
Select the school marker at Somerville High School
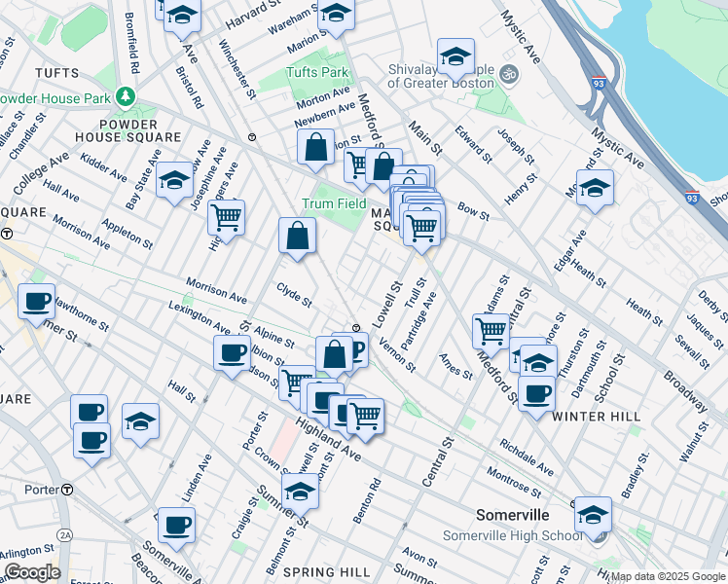(594, 516)
